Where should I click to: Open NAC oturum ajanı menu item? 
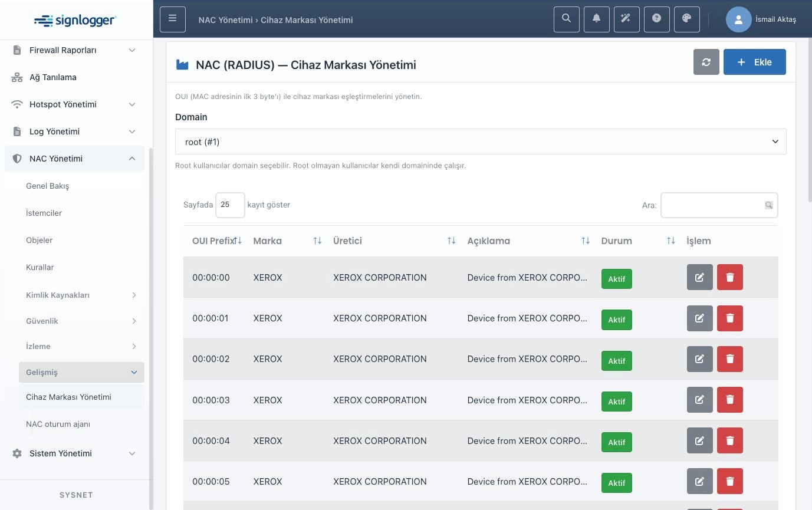tap(81, 424)
